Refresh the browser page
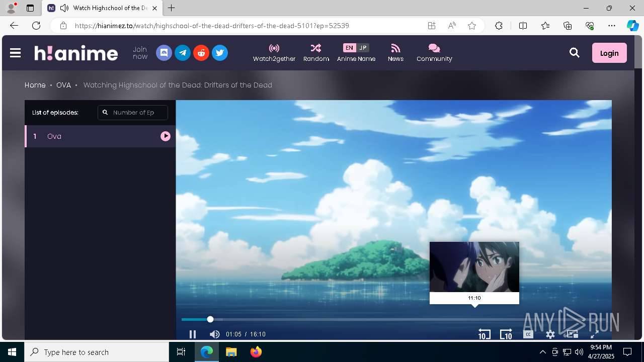 click(x=36, y=26)
